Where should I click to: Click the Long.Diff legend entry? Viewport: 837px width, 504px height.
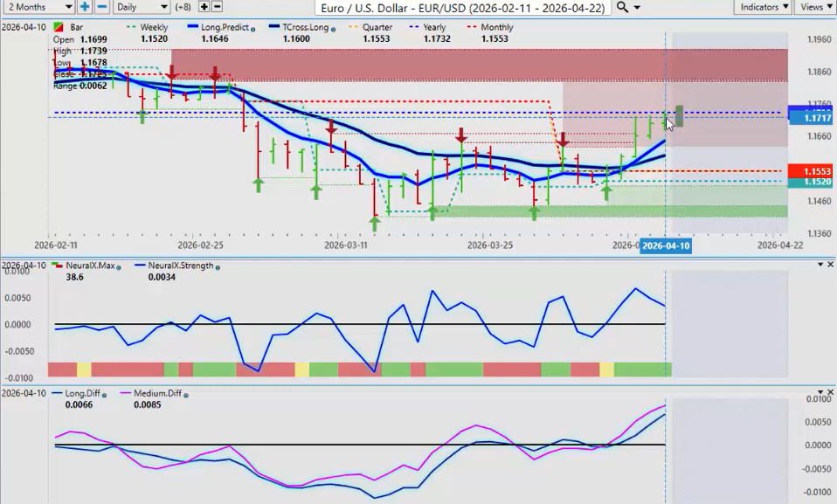(86, 393)
